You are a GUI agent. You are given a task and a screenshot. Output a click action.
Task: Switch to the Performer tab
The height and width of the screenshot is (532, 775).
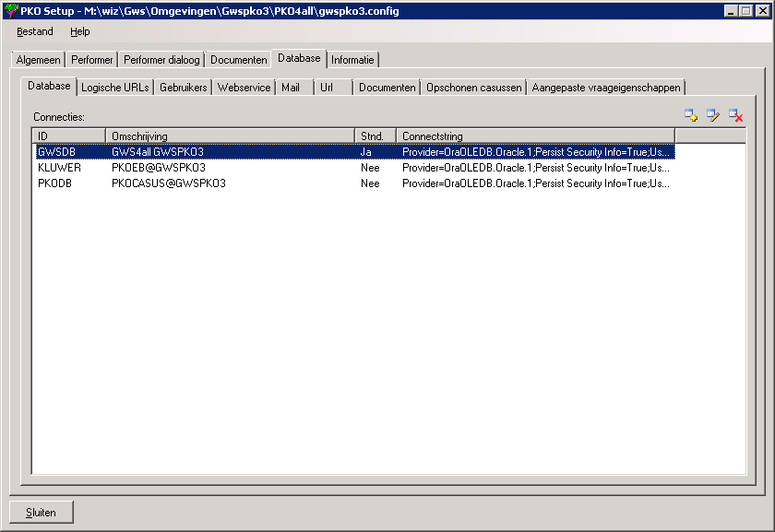[x=92, y=60]
